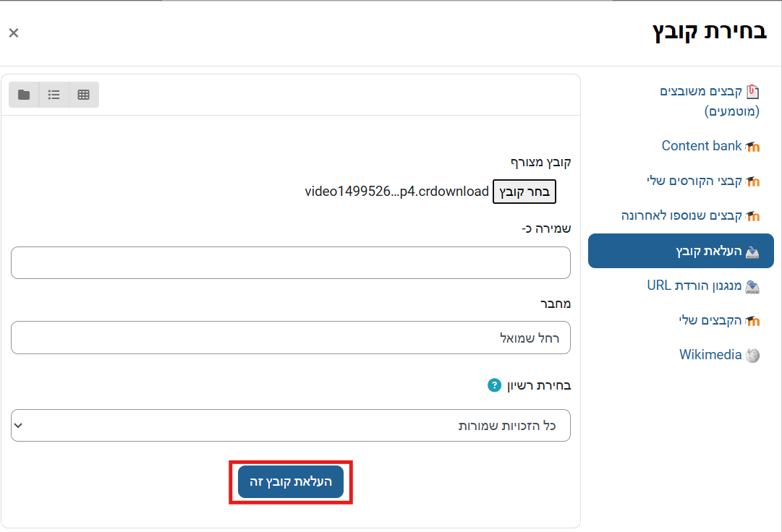The image size is (782, 532).
Task: Switch to list view icon
Action: [54, 95]
